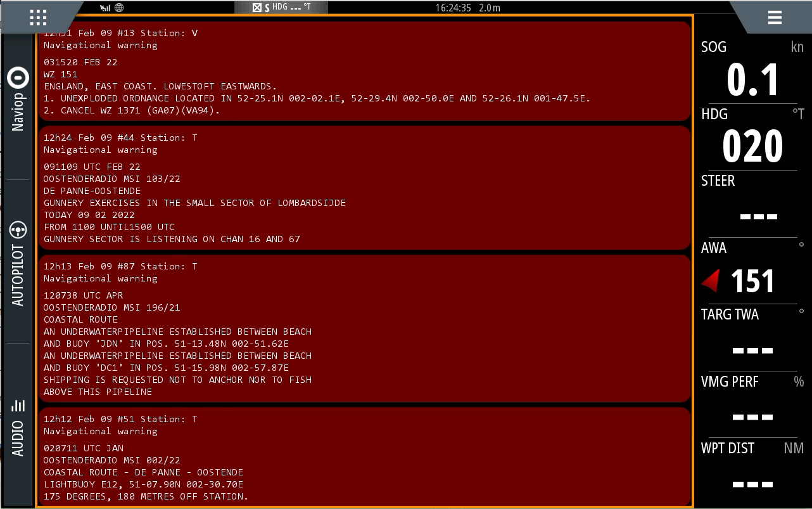
Task: Click the 'DE PANNE-OOSTENDE' line
Action: pos(92,191)
